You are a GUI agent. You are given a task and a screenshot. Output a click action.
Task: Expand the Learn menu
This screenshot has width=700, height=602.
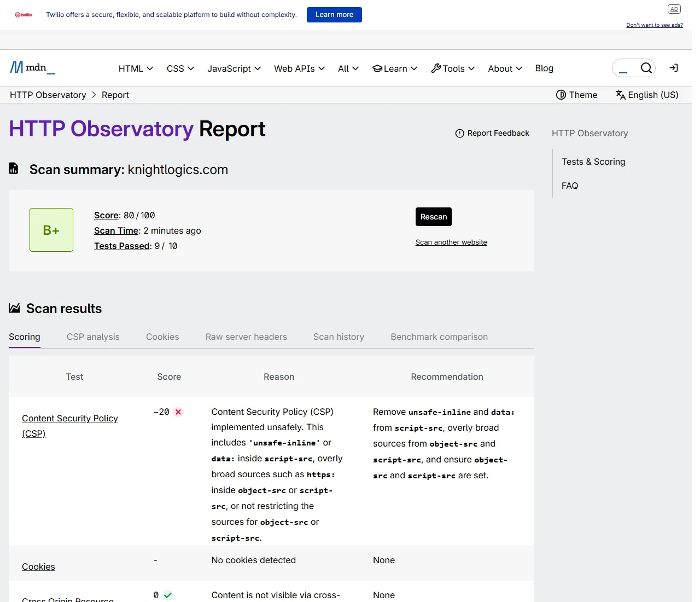tap(395, 68)
